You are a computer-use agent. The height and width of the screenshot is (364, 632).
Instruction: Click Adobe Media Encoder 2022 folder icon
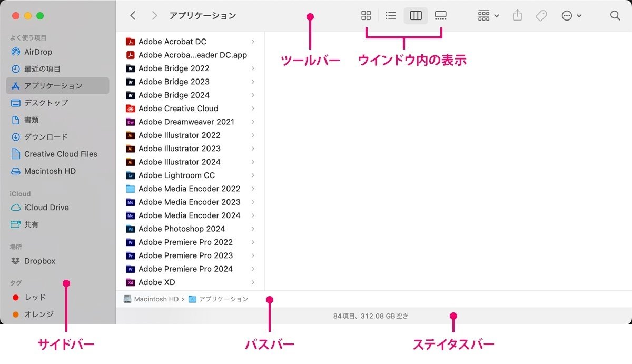pyautogui.click(x=131, y=189)
